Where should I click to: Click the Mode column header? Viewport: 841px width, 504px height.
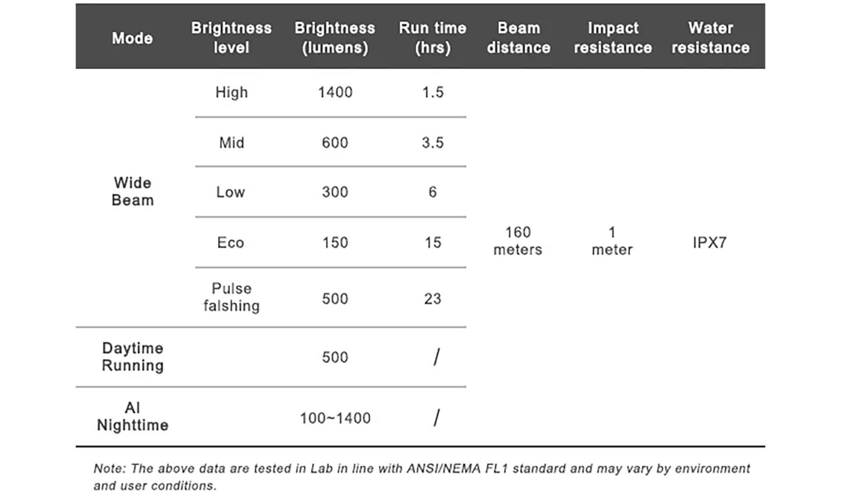point(132,38)
